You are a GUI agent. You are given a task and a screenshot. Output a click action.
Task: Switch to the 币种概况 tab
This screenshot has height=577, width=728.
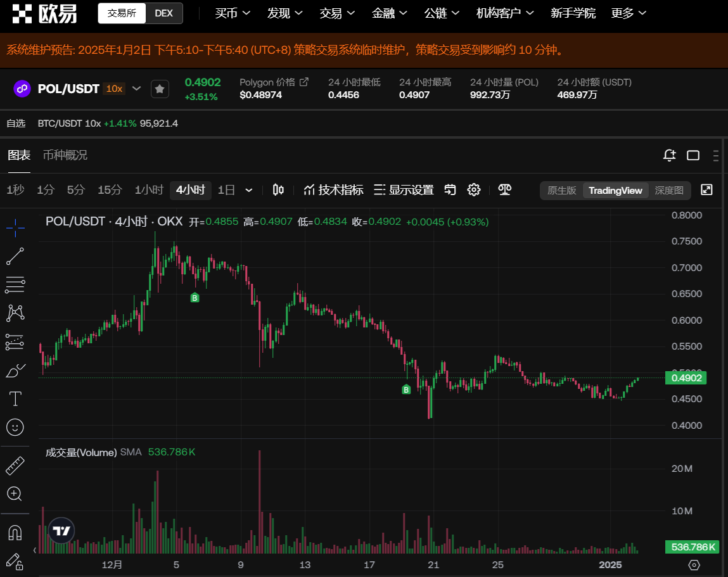point(65,155)
